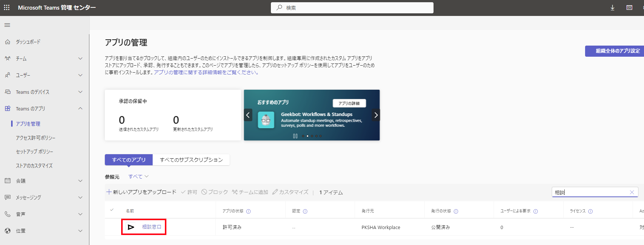Open セットアップ ポリシー in sidebar

click(34, 152)
